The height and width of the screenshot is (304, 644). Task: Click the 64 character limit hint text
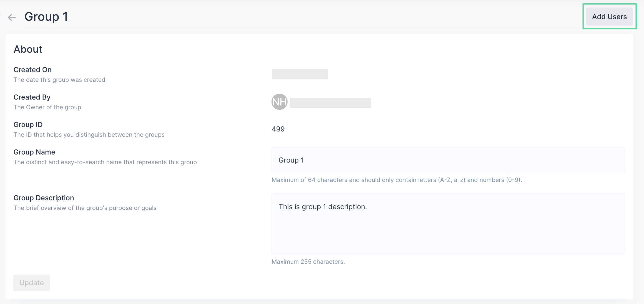tap(396, 180)
